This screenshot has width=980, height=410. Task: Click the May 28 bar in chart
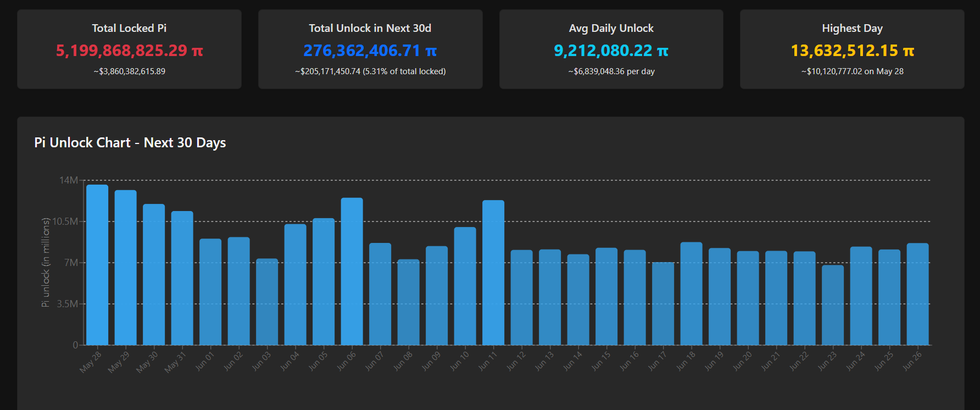97,265
